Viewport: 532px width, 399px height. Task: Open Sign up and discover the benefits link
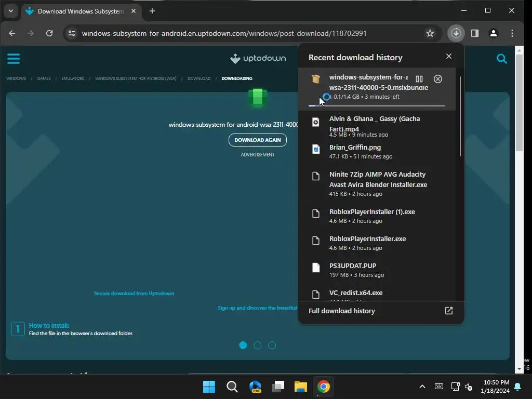257,308
